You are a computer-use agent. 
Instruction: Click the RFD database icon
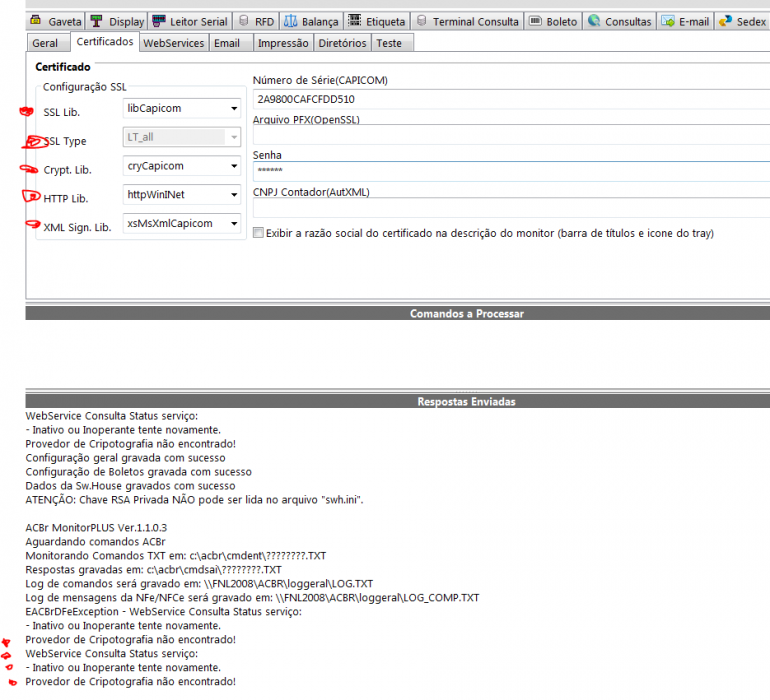pos(244,21)
